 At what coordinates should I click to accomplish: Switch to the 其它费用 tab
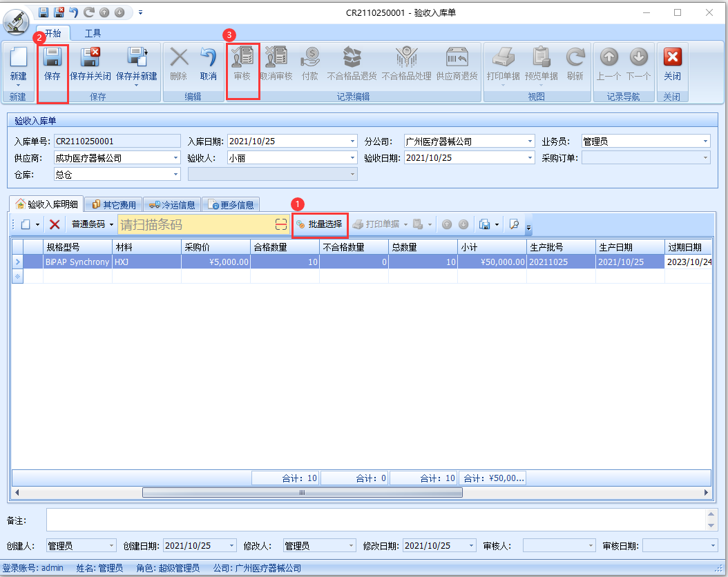pos(115,204)
